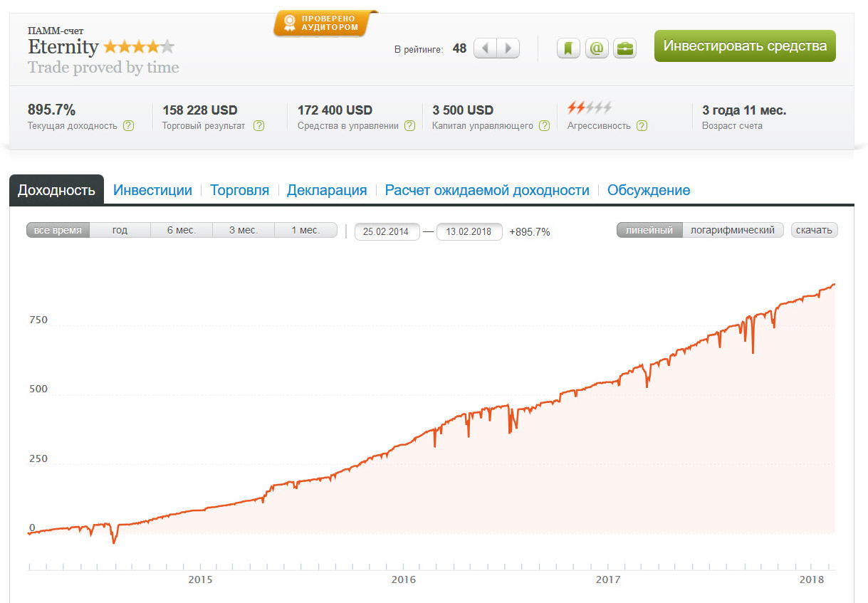Open help icon beside Средства в управлении
The image size is (868, 603).
point(410,126)
